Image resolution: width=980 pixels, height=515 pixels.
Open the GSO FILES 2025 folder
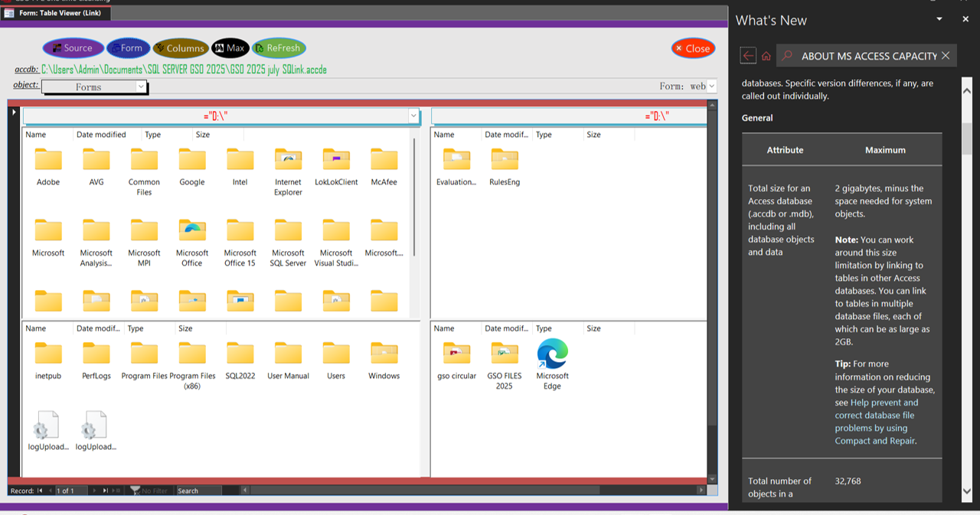tap(505, 367)
